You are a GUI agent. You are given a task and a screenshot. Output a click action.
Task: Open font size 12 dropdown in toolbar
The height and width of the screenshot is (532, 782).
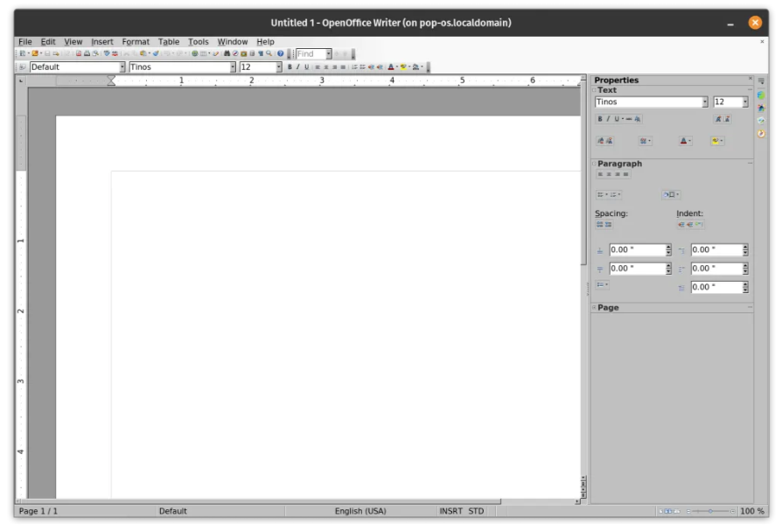coord(278,66)
